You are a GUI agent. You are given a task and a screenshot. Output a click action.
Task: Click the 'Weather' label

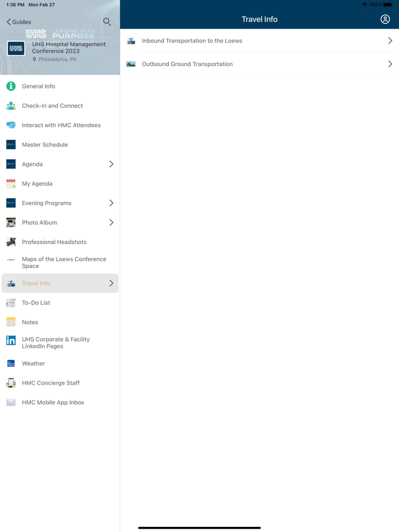[x=33, y=363]
